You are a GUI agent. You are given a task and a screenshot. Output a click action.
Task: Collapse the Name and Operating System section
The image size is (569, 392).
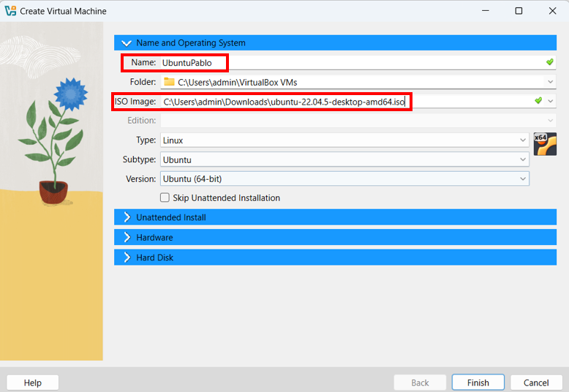127,43
